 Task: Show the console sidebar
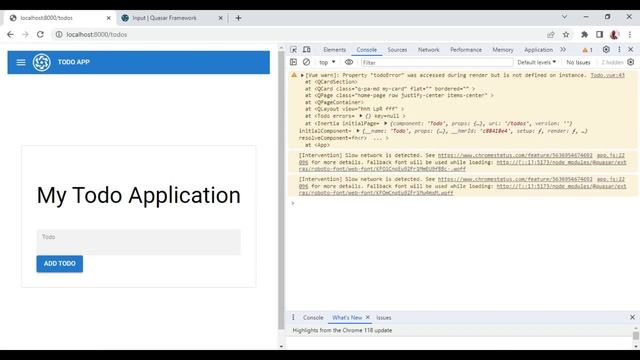point(293,62)
